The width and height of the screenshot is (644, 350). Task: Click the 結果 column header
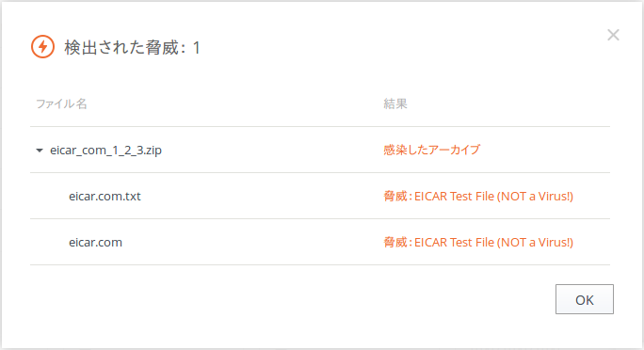pyautogui.click(x=395, y=103)
